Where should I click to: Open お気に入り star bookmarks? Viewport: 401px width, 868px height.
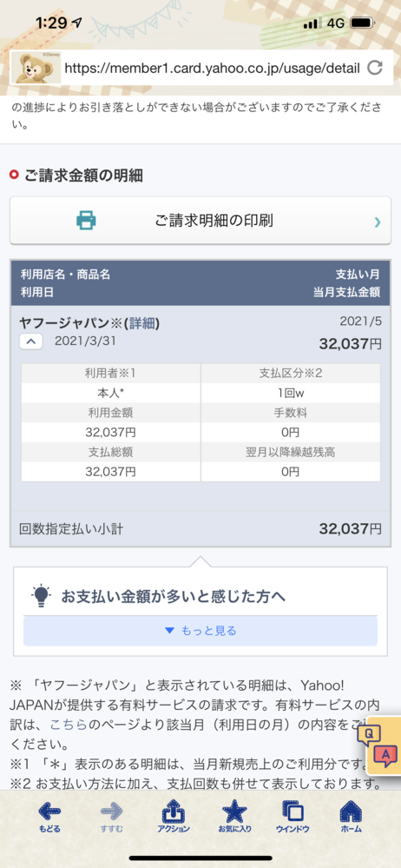tap(234, 818)
